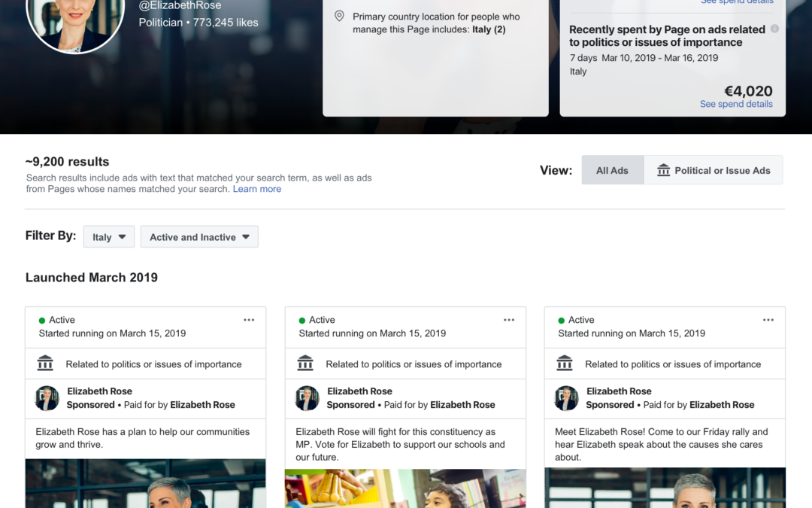The height and width of the screenshot is (508, 812).
Task: Click the 'Learn more' link
Action: click(257, 189)
